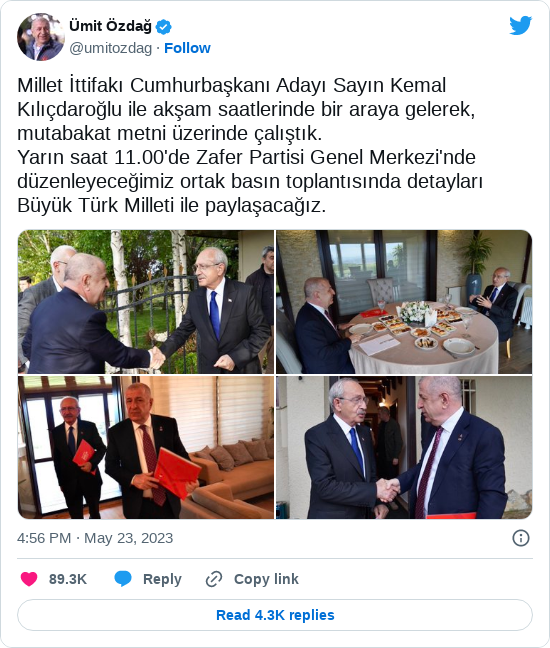The width and height of the screenshot is (550, 648).
Task: Follow the @umitozdag account
Action: coord(187,48)
